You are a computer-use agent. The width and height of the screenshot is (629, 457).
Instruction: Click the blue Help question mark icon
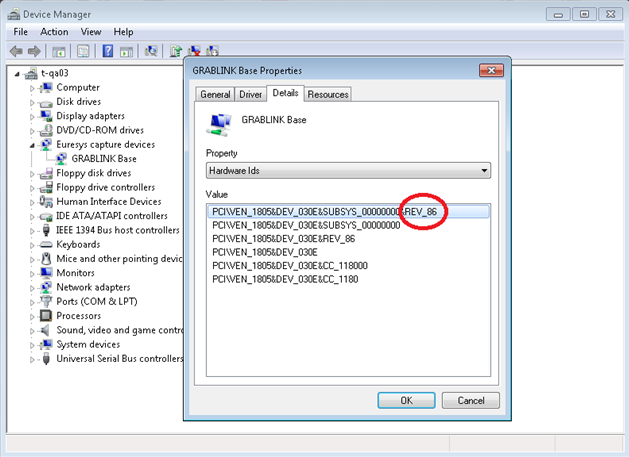(x=107, y=51)
